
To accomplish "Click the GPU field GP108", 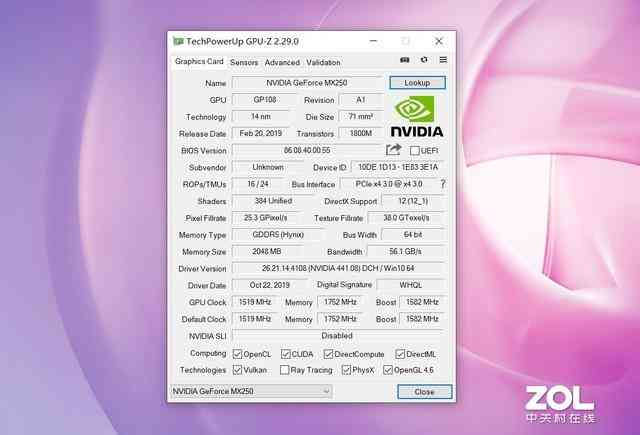I will 264,100.
